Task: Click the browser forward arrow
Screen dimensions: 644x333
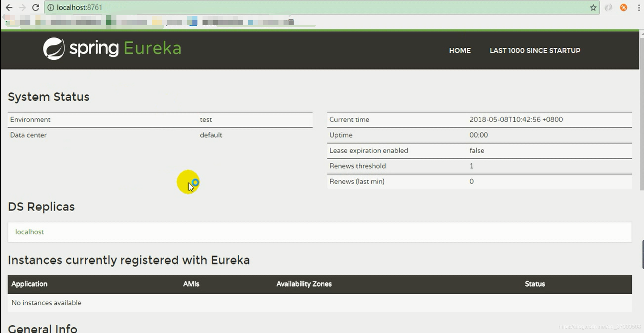Action: [x=22, y=7]
